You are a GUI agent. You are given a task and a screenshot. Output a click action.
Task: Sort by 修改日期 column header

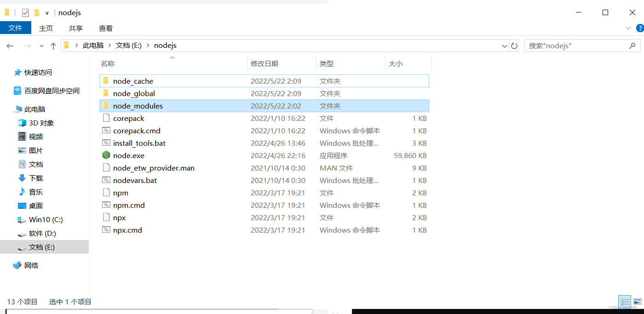(282, 63)
